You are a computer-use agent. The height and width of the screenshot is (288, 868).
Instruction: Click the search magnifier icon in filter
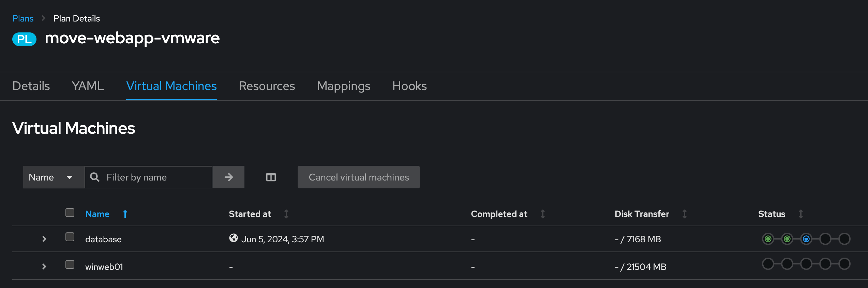pyautogui.click(x=95, y=177)
